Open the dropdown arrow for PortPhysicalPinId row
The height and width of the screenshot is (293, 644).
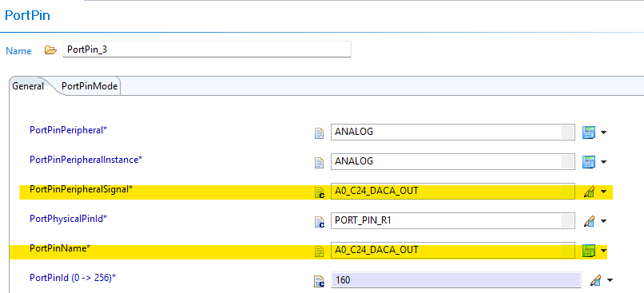[603, 222]
